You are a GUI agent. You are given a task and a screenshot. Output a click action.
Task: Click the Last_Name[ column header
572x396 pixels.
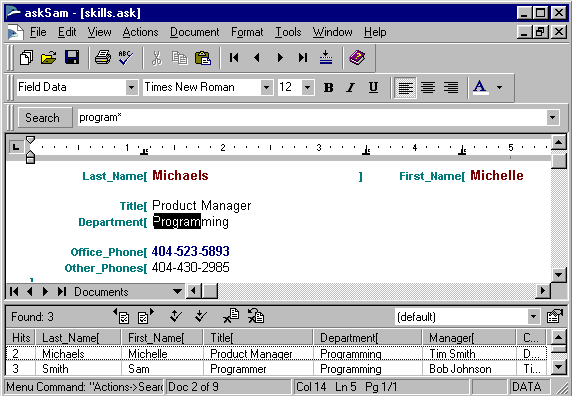click(78, 338)
